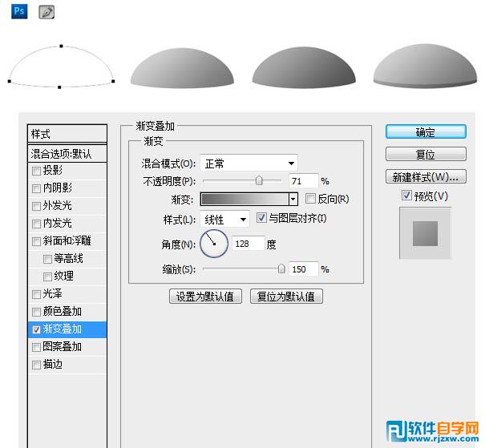The width and height of the screenshot is (485, 448).
Task: Open the gradient picker dropdown arrow
Action: pyautogui.click(x=293, y=200)
